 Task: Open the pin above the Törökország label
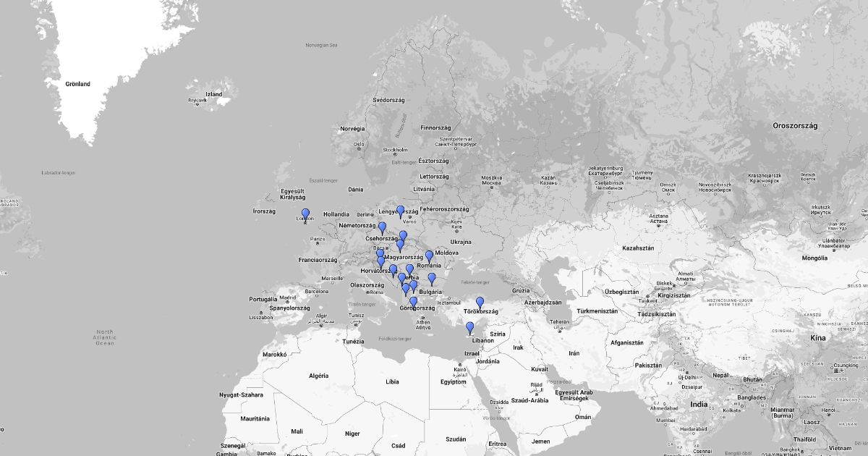pyautogui.click(x=480, y=303)
